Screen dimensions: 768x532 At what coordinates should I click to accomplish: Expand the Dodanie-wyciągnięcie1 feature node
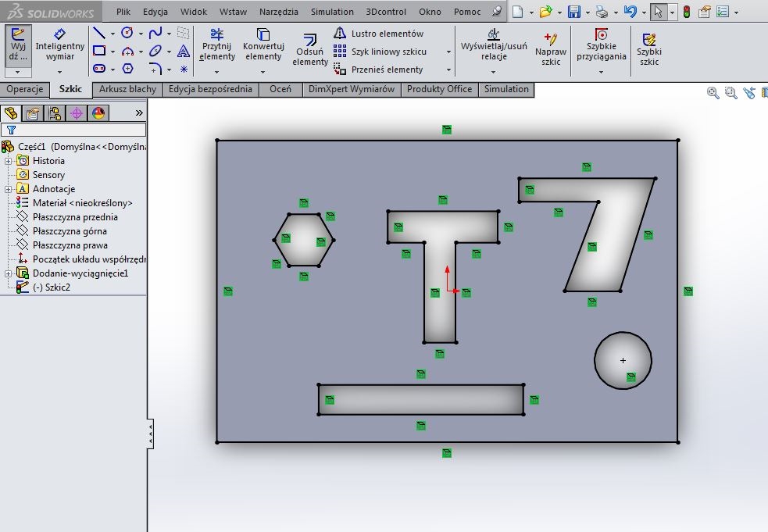[x=9, y=273]
